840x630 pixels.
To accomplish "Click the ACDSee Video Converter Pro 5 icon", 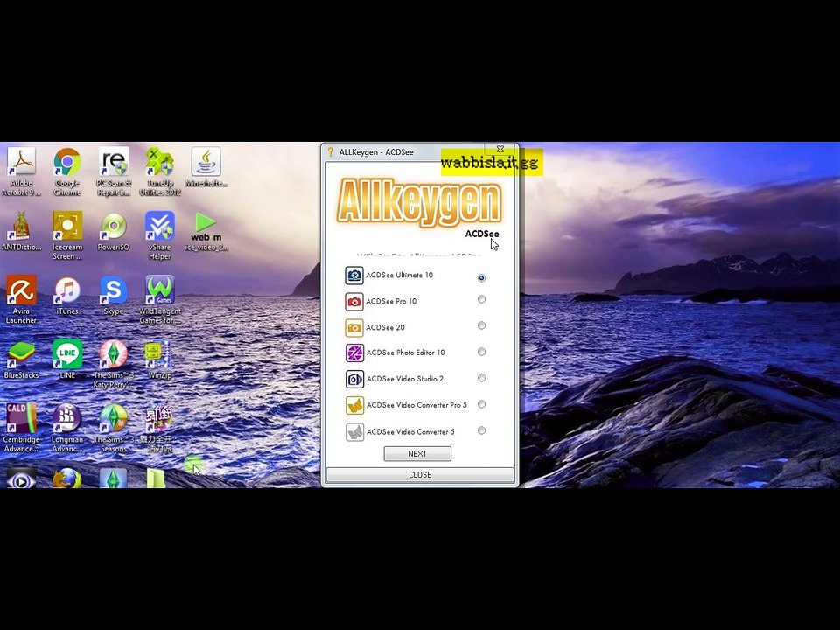I will tap(354, 405).
